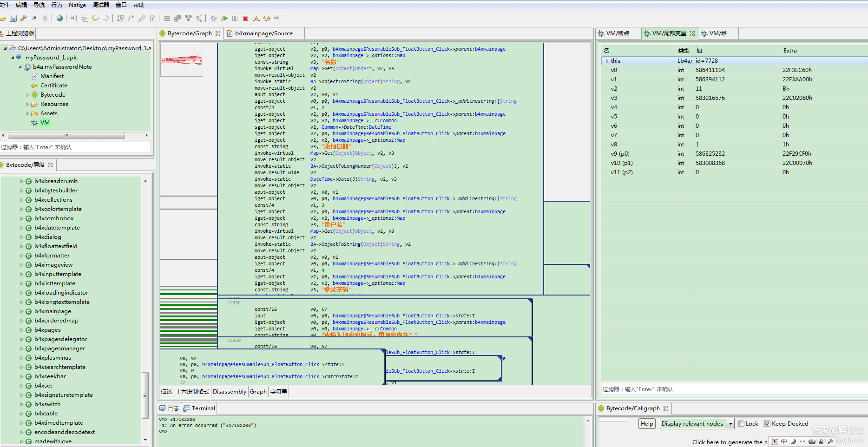This screenshot has height=447, width=868.
Task: Click the Help button in Callgraph panel
Action: click(647, 424)
